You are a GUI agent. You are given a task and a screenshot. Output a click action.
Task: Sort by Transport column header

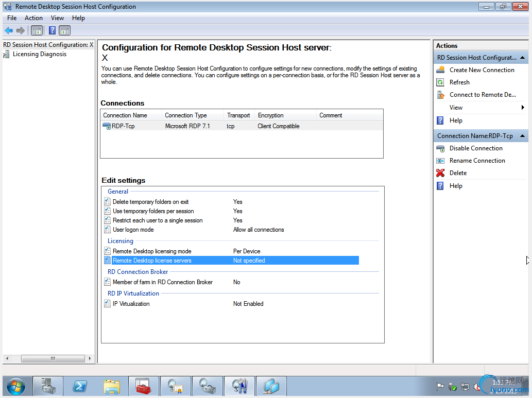click(x=239, y=115)
